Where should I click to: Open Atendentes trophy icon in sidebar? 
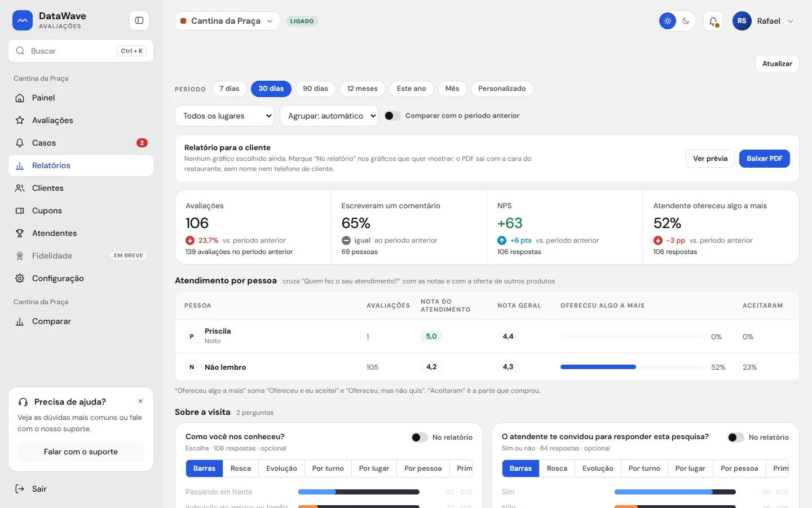pyautogui.click(x=20, y=233)
